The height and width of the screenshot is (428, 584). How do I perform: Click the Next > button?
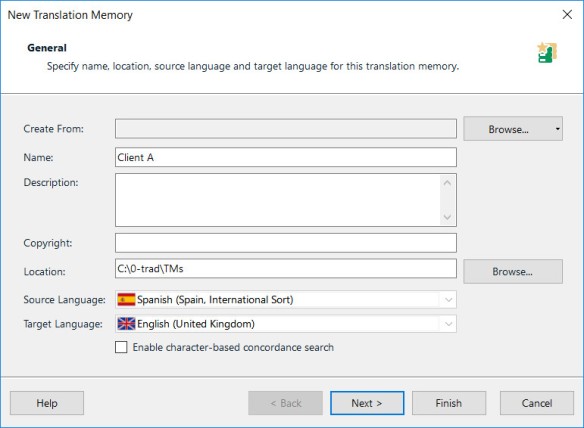coord(367,403)
